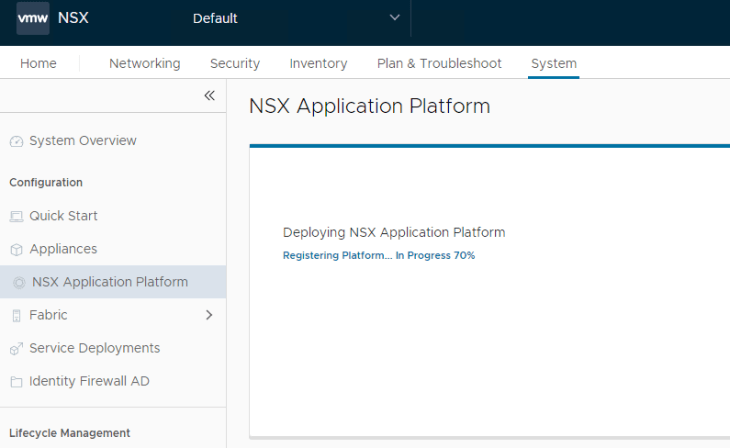Collapse the sidebar with double-chevron icon

point(210,95)
